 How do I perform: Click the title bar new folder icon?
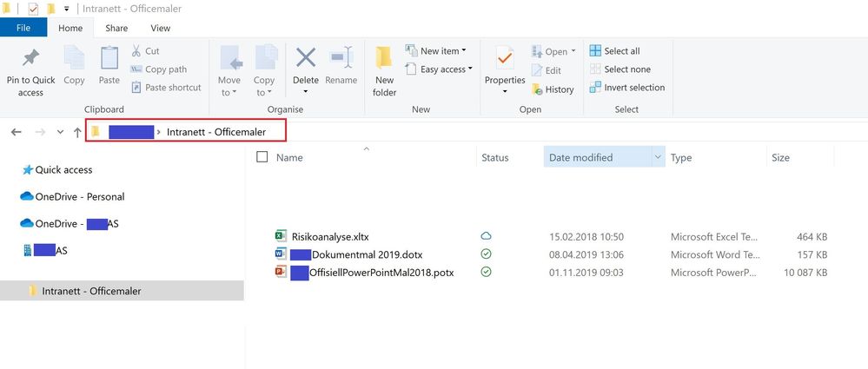[51, 9]
